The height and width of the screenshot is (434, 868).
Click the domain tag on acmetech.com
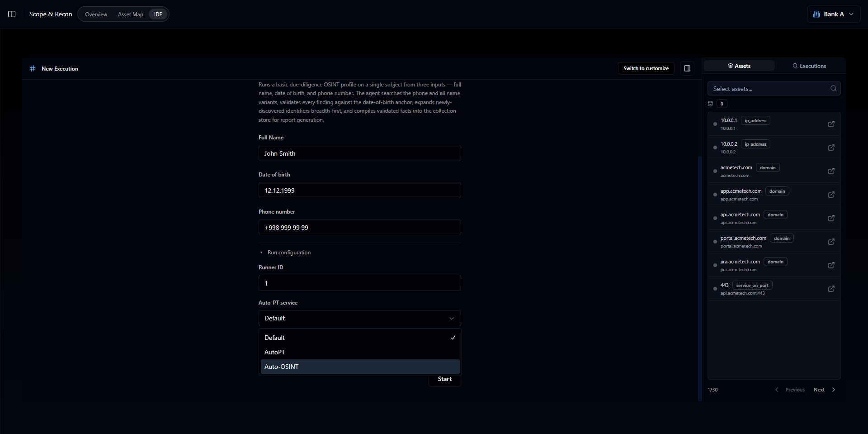click(x=768, y=167)
